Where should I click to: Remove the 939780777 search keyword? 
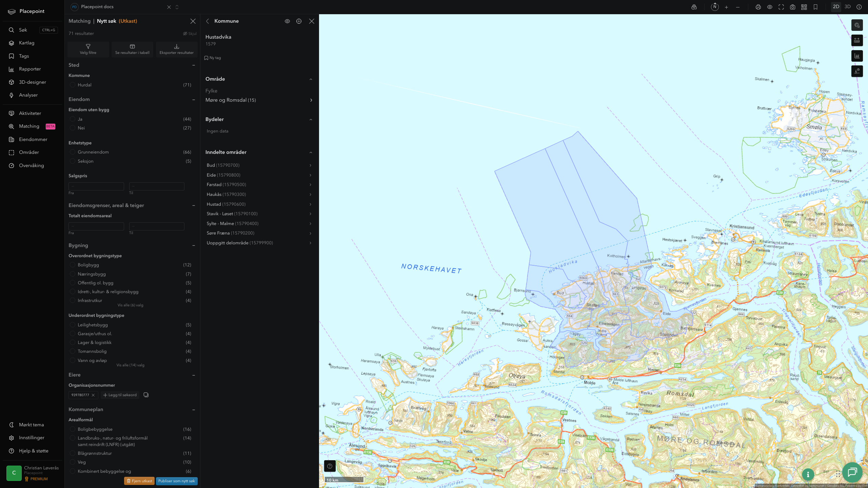tap(93, 395)
